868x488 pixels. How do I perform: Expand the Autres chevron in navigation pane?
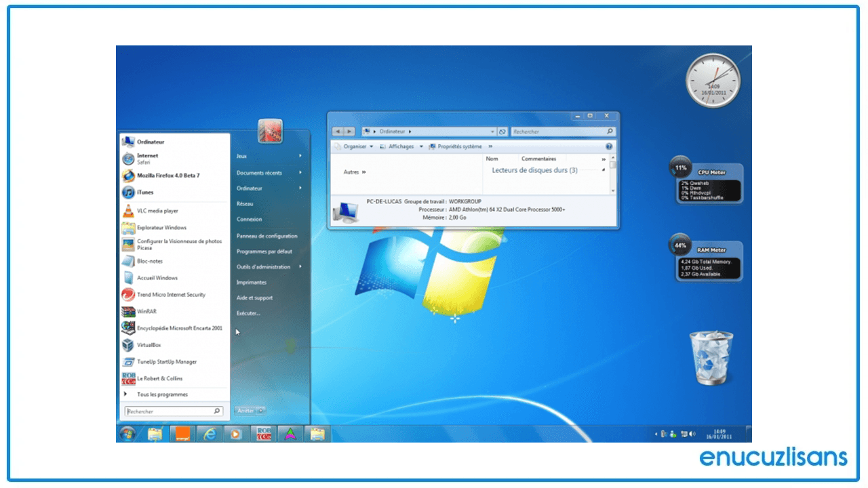(364, 172)
